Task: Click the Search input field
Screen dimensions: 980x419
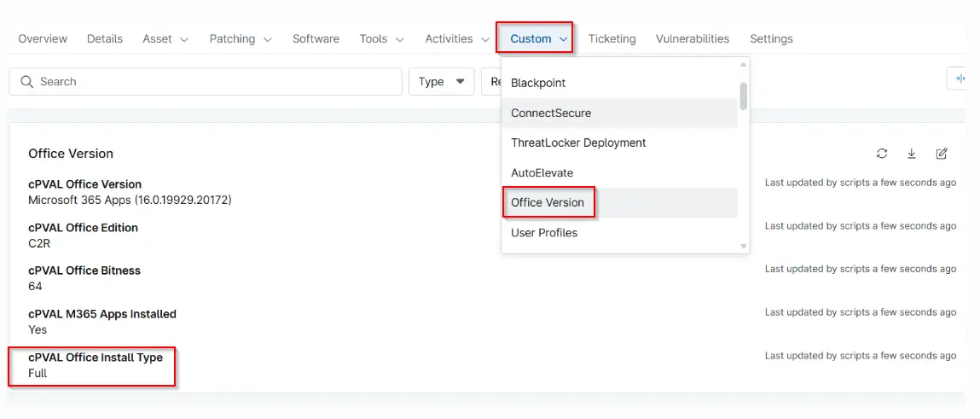Action: [x=206, y=81]
